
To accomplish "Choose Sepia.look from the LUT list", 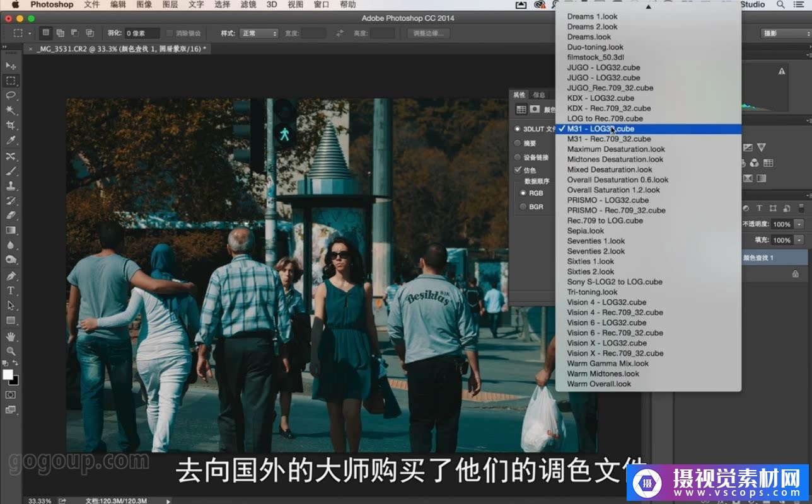I will click(x=586, y=231).
